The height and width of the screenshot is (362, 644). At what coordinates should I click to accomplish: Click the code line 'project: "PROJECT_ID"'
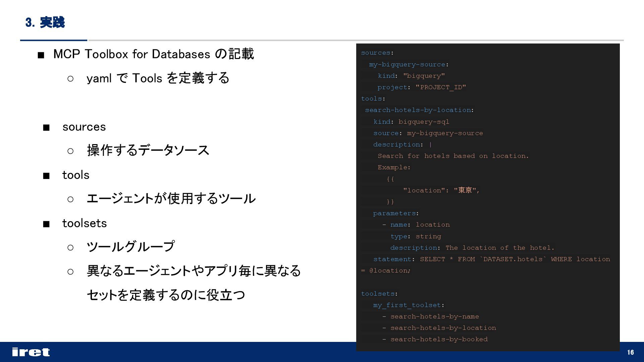[422, 87]
